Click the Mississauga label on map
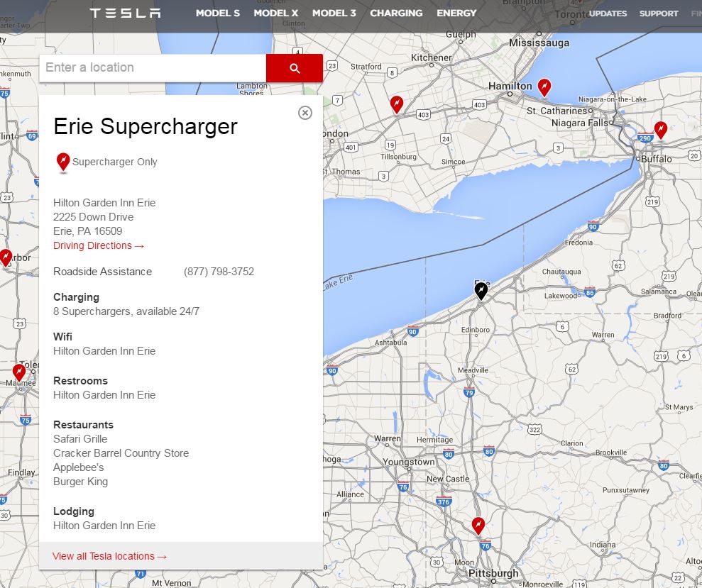Screen dimensions: 702x588 [539, 43]
